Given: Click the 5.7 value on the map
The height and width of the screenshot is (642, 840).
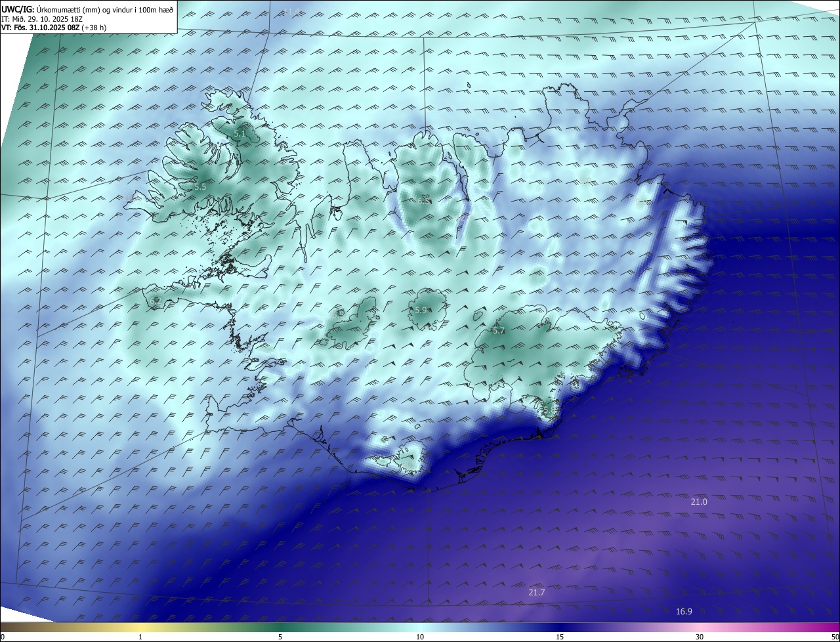Looking at the screenshot, I should (x=499, y=330).
